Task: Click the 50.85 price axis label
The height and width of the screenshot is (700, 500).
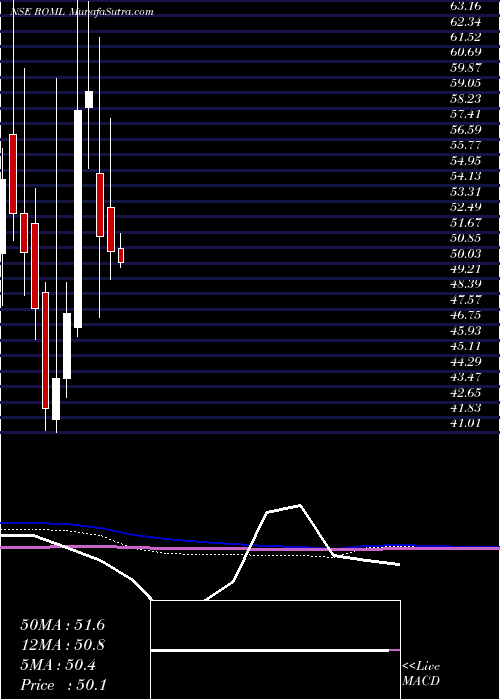Action: pos(466,238)
